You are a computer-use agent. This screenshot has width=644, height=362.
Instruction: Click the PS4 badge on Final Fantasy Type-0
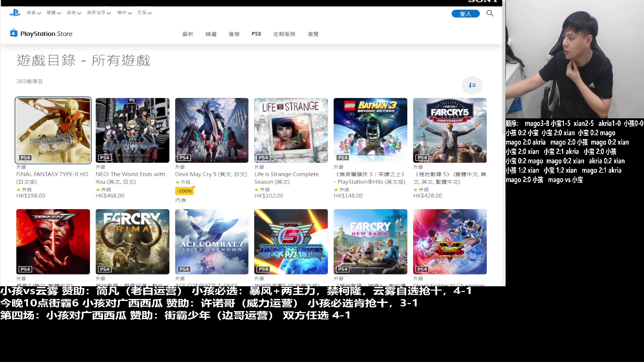pos(26,158)
